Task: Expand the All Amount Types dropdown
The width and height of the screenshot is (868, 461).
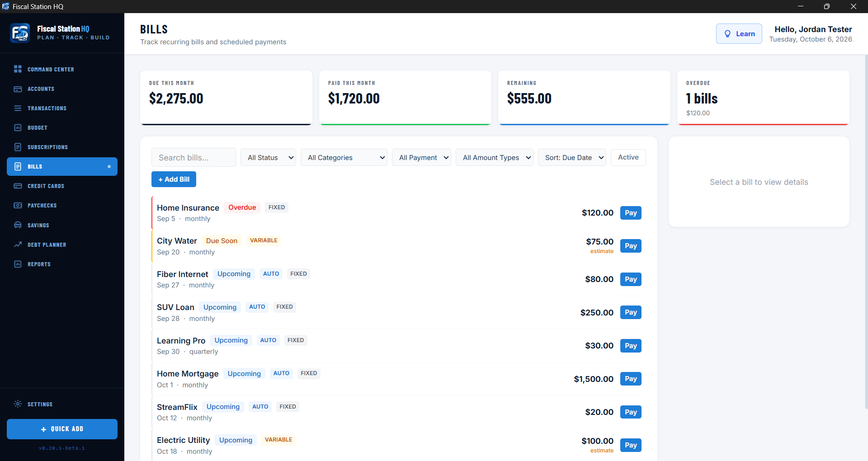Action: click(495, 158)
